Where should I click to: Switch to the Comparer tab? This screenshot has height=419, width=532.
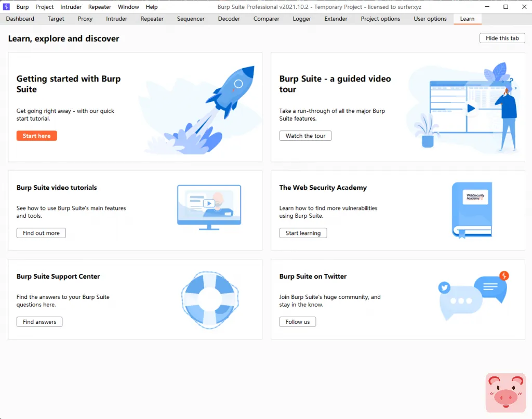[x=267, y=19]
